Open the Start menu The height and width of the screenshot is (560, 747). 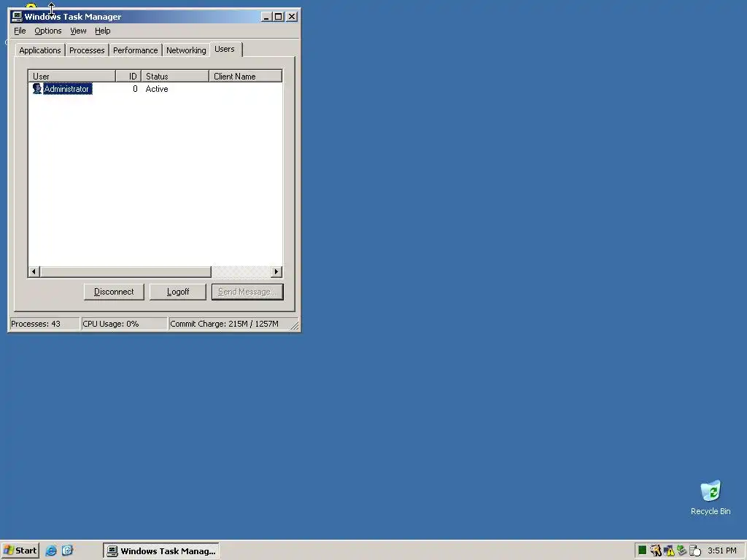coord(20,551)
